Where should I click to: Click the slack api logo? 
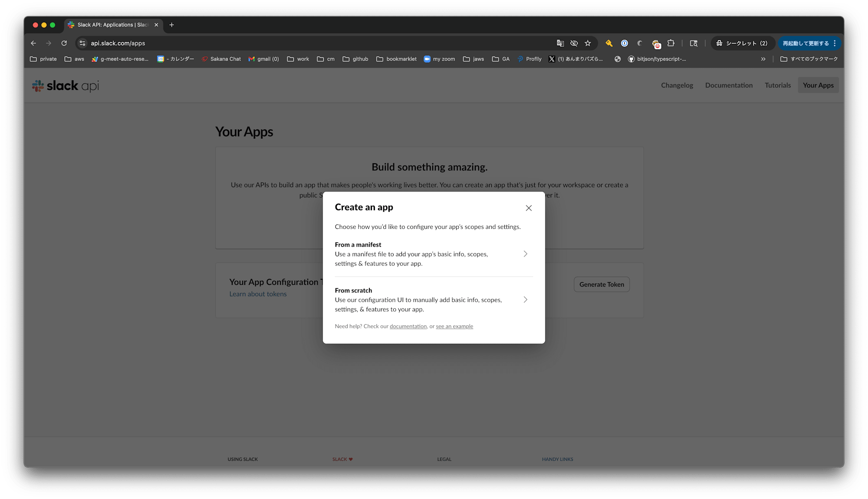point(66,86)
